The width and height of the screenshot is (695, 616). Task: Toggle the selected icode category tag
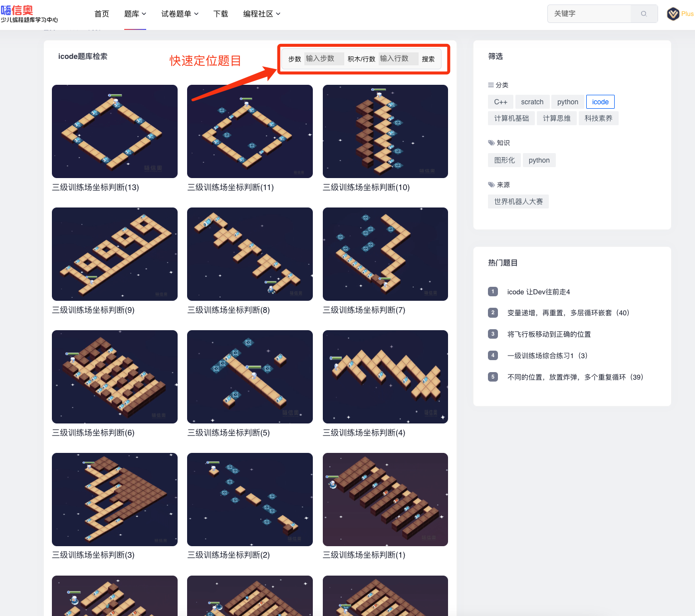tap(600, 102)
